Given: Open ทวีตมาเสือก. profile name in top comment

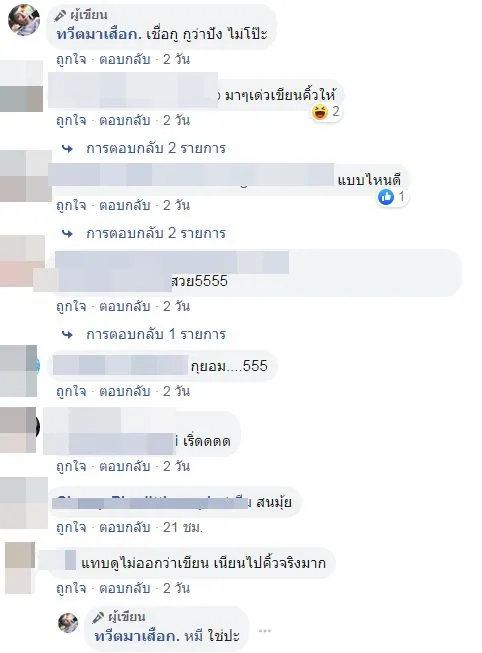Looking at the screenshot, I should [99, 34].
